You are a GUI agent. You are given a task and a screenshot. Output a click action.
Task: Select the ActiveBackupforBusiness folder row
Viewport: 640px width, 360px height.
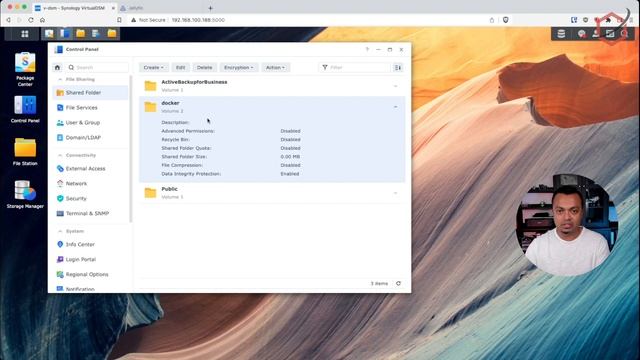(272, 86)
